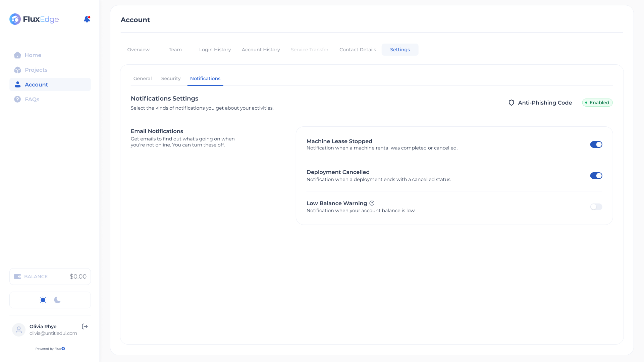Open the Security settings sub-tab
Viewport: 644px width, 362px height.
[171, 78]
